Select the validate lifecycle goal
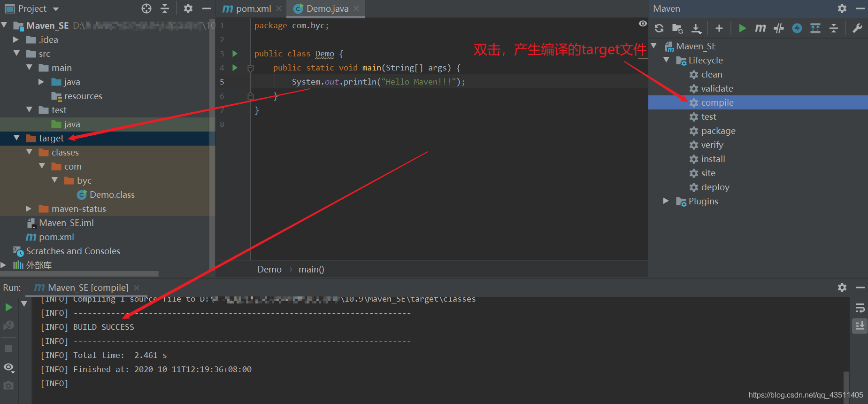Image resolution: width=868 pixels, height=404 pixels. tap(711, 88)
